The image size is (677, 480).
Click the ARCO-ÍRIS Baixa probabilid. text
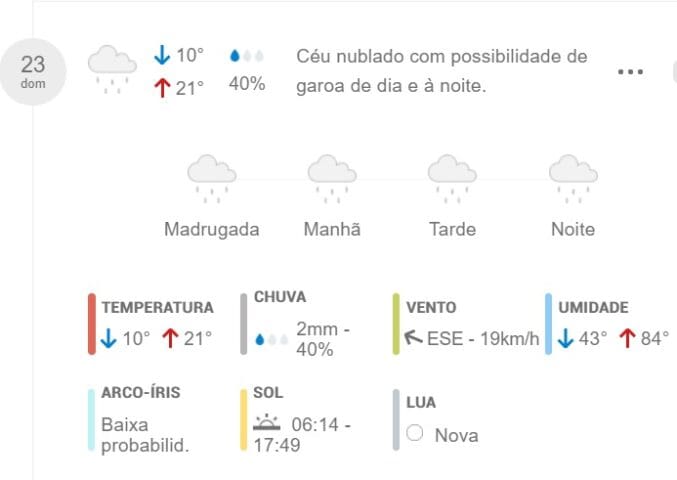[x=146, y=435]
